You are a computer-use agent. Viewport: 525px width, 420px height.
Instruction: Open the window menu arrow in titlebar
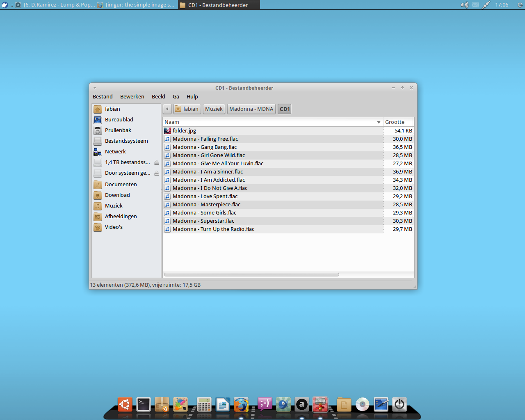(95, 88)
